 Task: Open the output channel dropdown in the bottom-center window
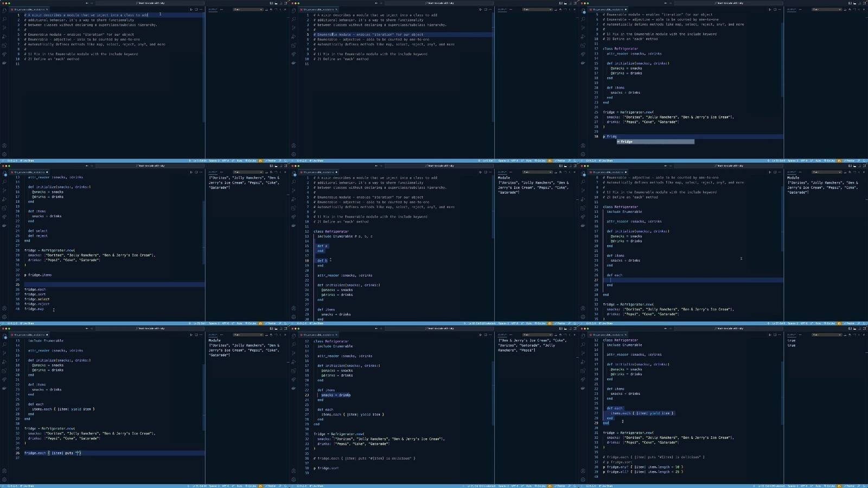(x=537, y=335)
